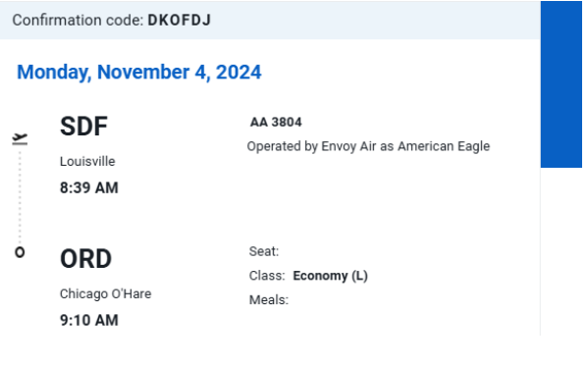Click the Class label
This screenshot has width=588, height=367.
click(267, 276)
